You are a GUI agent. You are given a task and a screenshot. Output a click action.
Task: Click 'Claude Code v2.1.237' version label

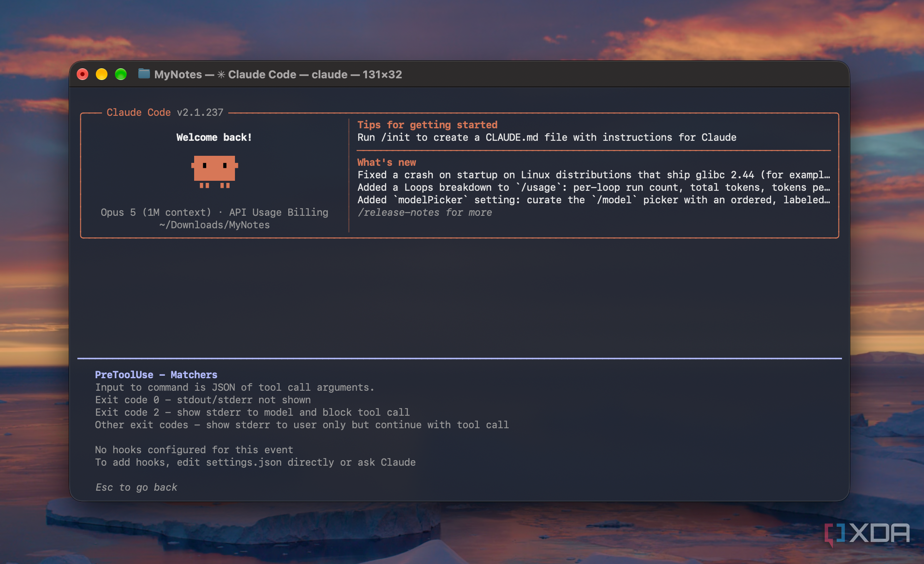tap(165, 112)
